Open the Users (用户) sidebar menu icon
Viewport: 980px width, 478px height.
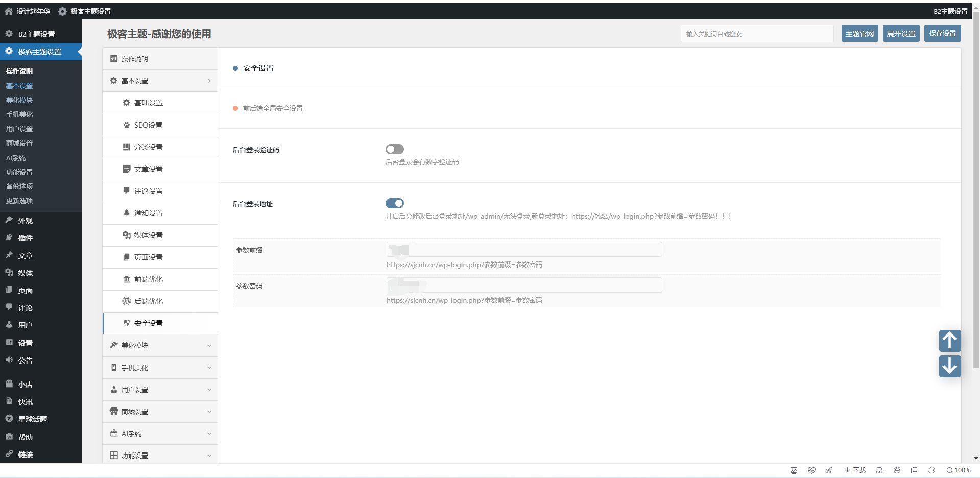click(x=9, y=325)
